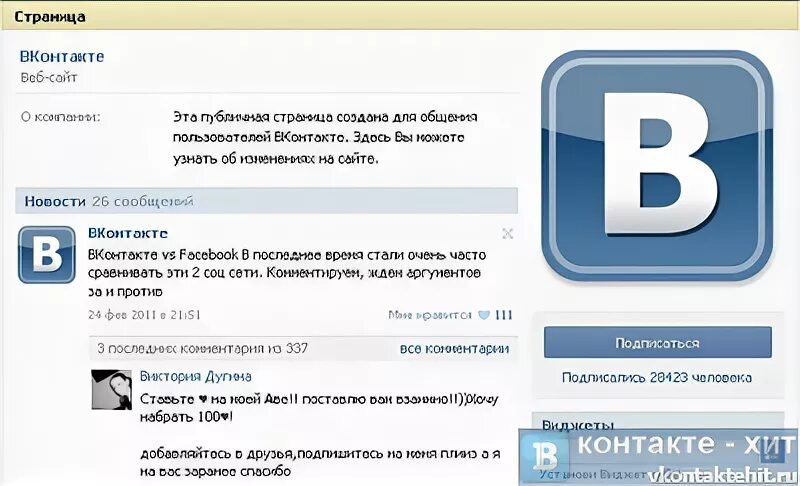This screenshot has height=486, width=800.
Task: Click the 3 последних комментария из 337 text
Action: (203, 348)
